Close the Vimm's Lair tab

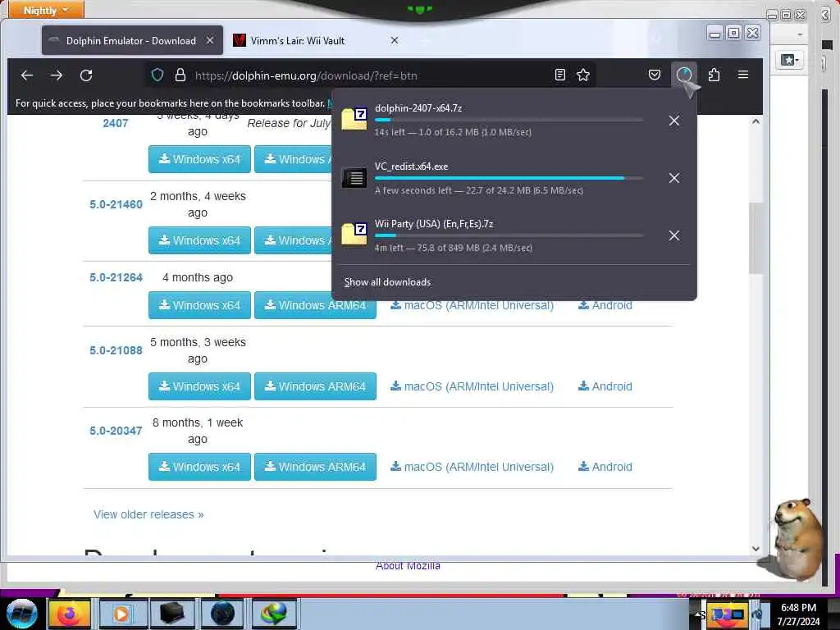click(395, 41)
